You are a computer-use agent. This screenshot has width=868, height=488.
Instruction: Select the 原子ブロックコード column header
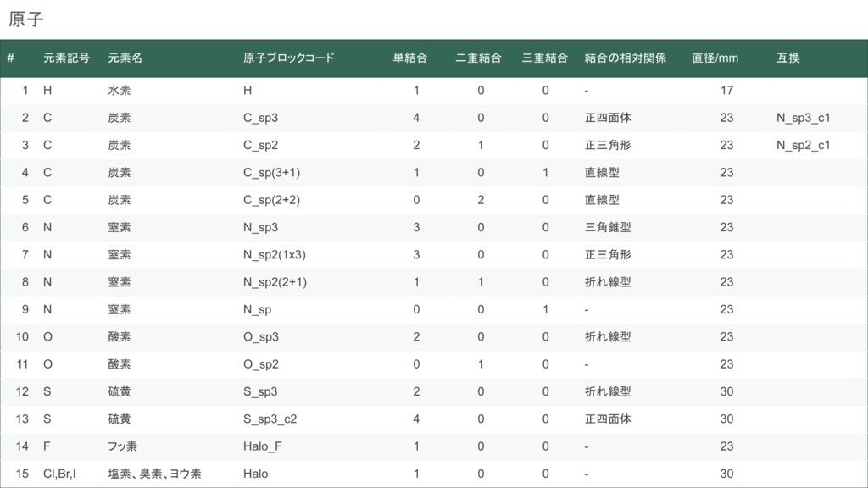[x=288, y=58]
